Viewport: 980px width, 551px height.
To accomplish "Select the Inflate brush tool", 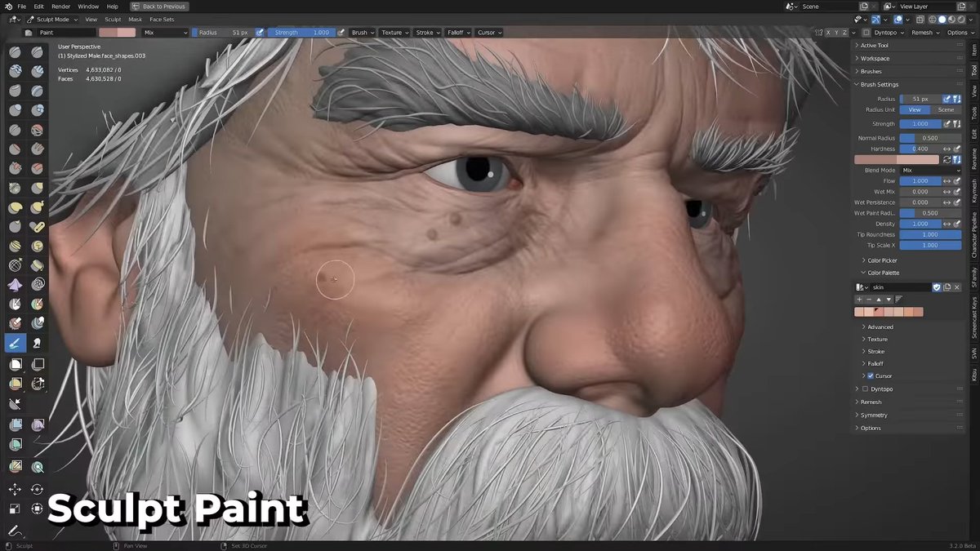I will point(16,111).
